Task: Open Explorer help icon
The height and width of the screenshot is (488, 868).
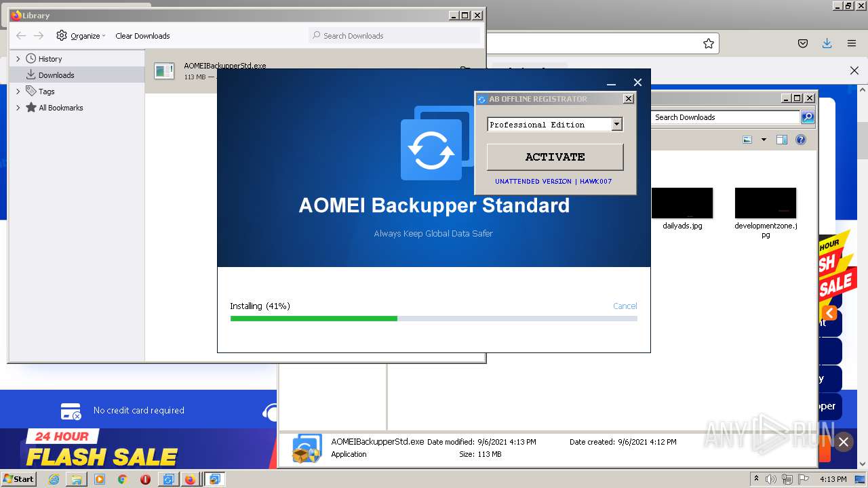Action: [x=801, y=140]
